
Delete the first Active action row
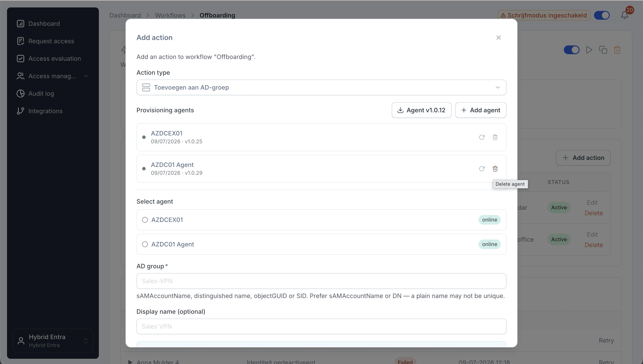[x=594, y=213]
